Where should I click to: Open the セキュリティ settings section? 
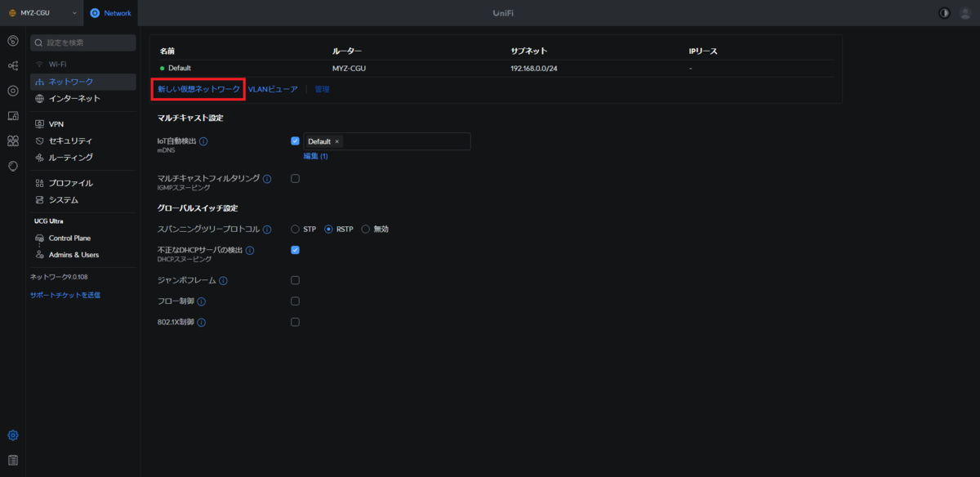83,140
